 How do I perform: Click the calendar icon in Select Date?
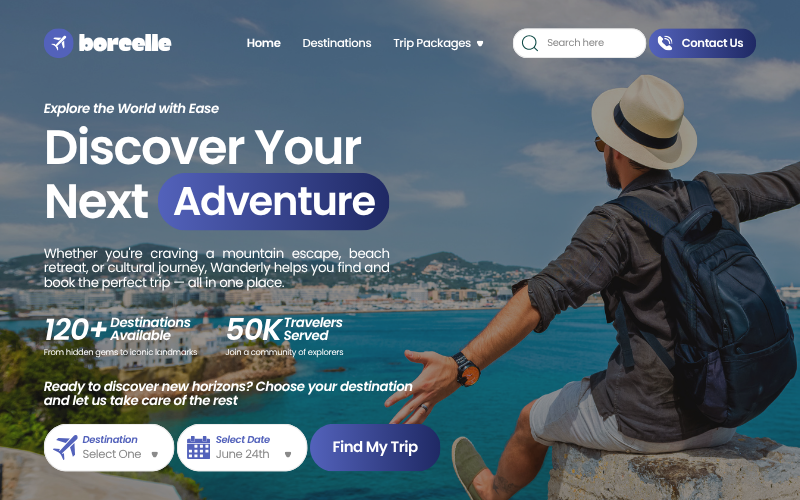pos(198,447)
